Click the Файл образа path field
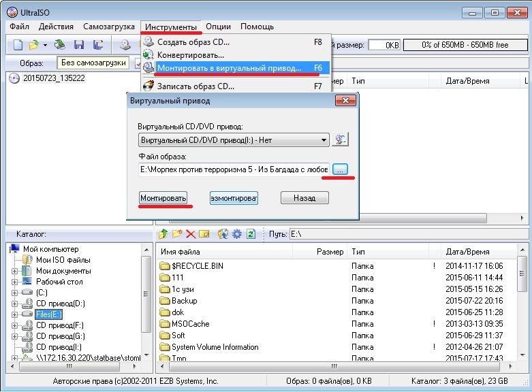 pos(234,169)
